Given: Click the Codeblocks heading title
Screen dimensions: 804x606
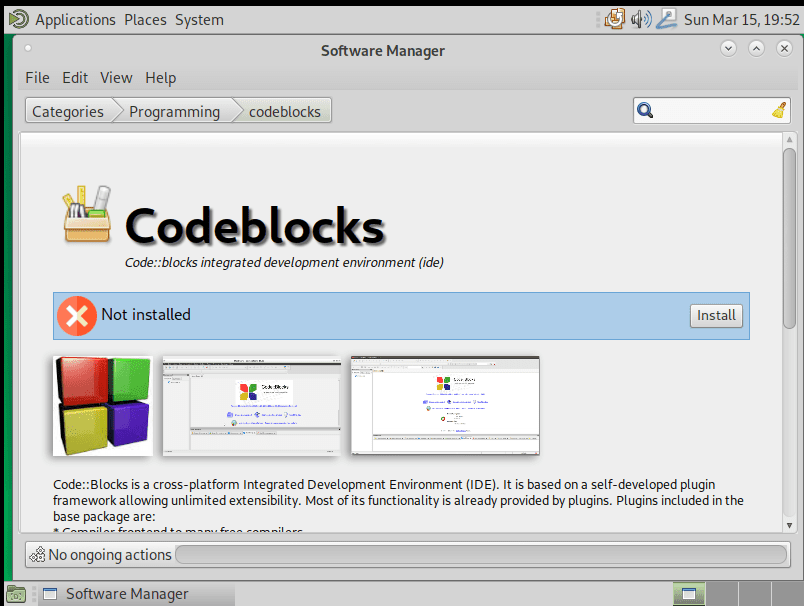Looking at the screenshot, I should pos(255,226).
